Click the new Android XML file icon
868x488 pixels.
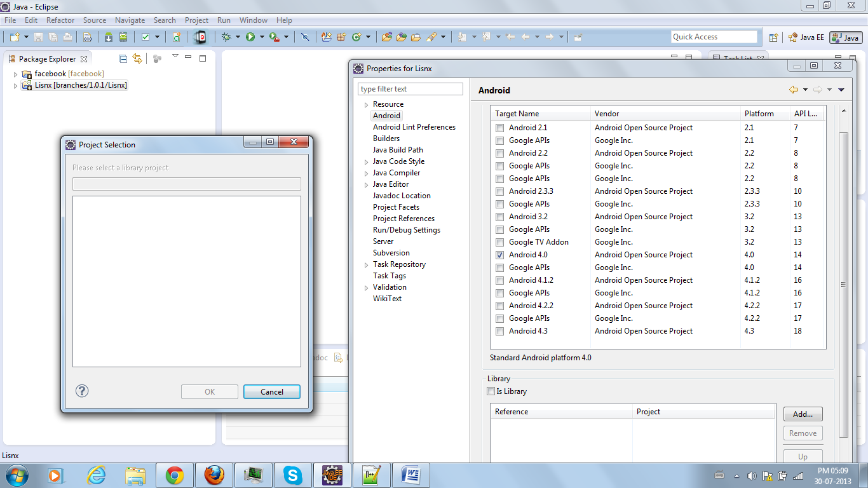point(177,37)
